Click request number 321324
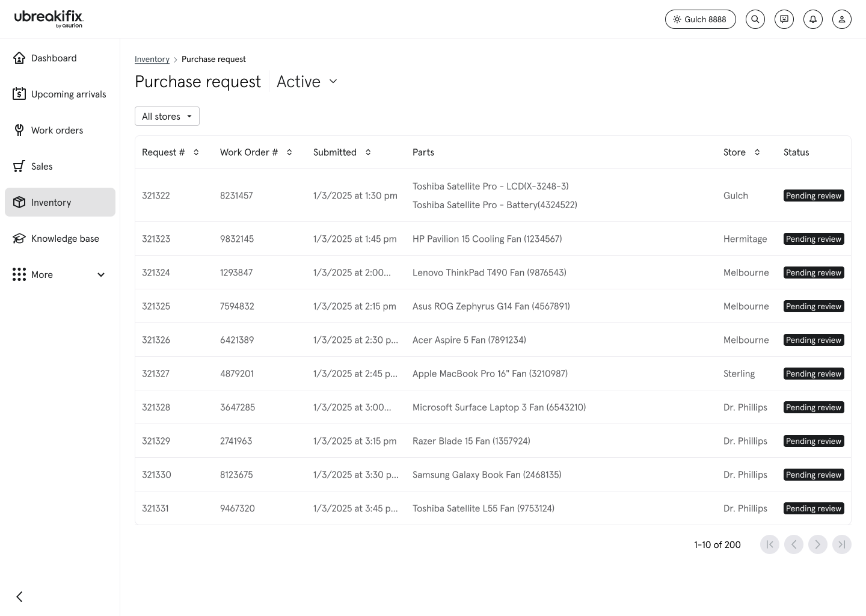866x616 pixels. point(156,273)
